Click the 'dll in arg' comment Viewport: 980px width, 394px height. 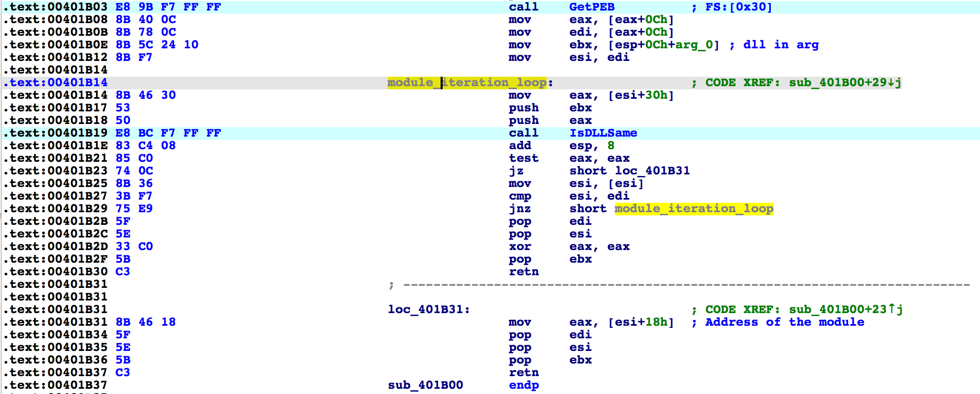(781, 45)
